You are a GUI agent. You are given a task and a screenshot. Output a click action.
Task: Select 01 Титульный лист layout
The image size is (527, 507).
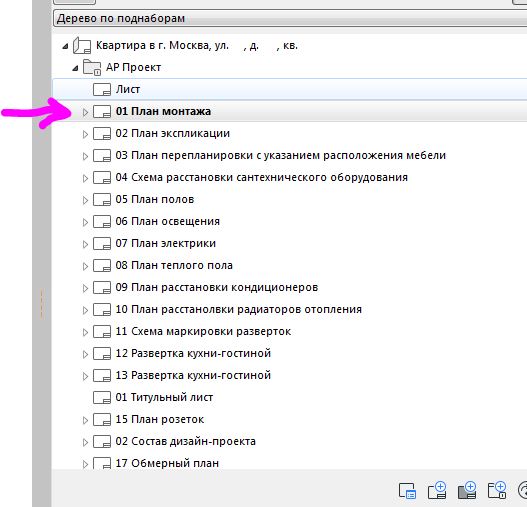click(164, 397)
